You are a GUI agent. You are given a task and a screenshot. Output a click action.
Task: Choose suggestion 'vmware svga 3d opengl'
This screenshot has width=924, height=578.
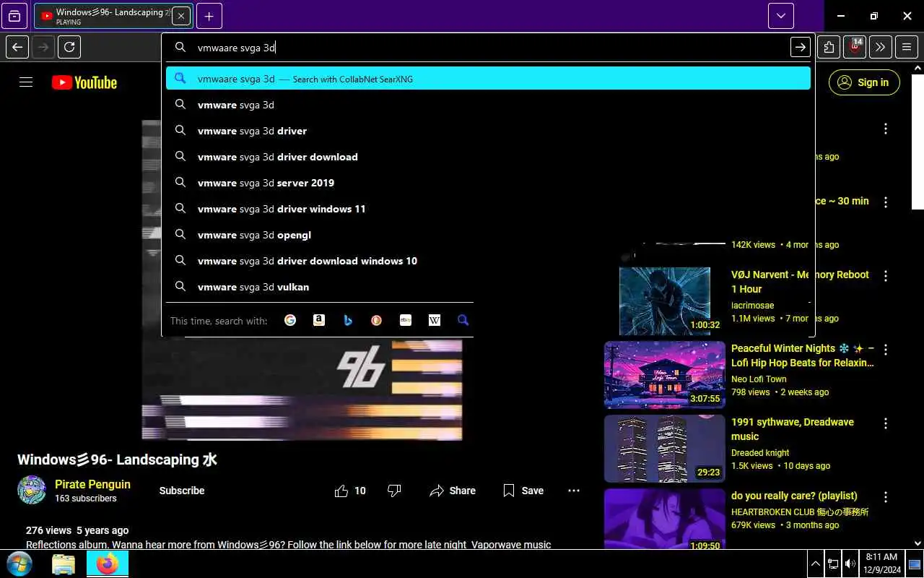click(x=488, y=235)
